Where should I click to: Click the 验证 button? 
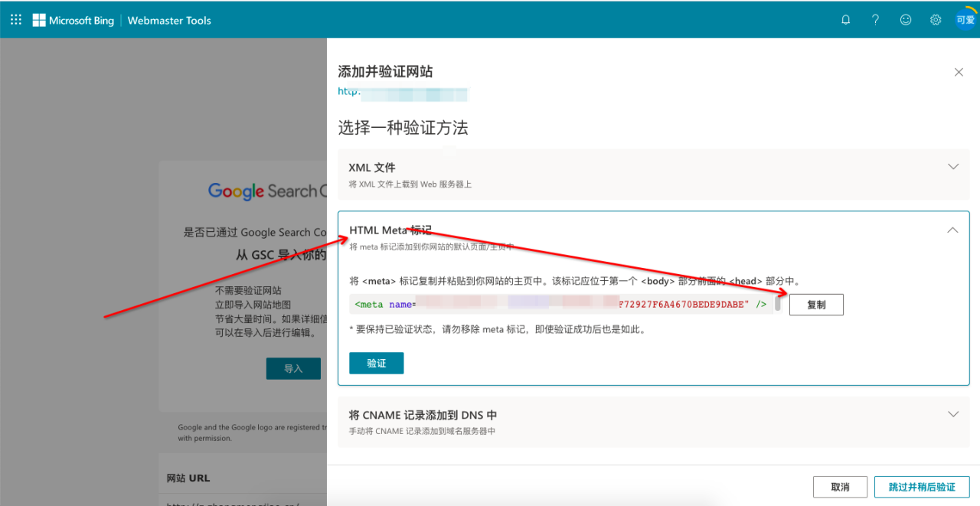click(x=376, y=363)
